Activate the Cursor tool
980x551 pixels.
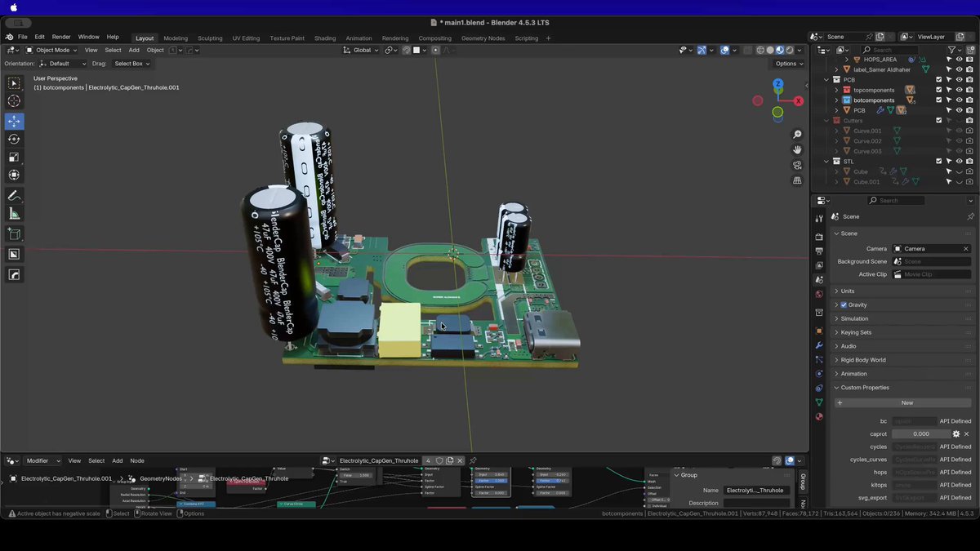(x=14, y=101)
